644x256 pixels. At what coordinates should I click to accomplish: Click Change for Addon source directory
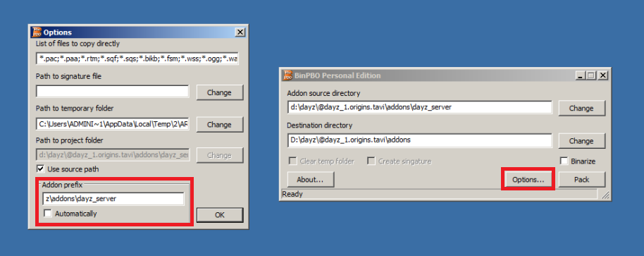(x=581, y=108)
